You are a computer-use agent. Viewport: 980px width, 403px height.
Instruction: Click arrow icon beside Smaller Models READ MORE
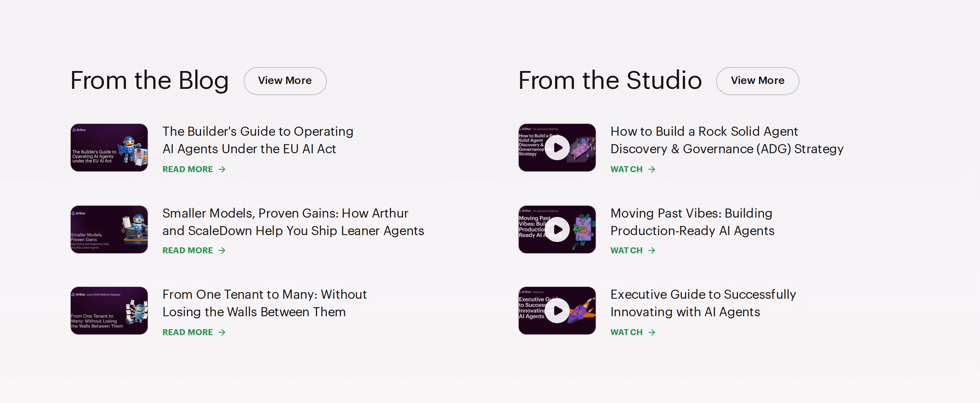[222, 250]
